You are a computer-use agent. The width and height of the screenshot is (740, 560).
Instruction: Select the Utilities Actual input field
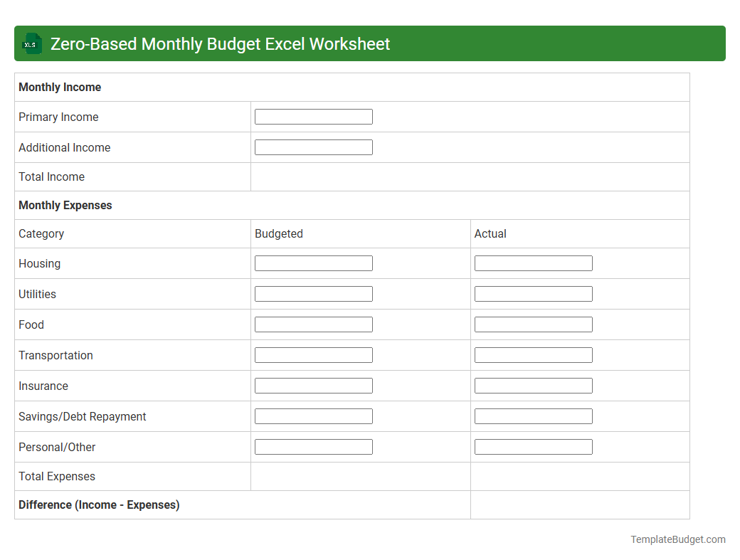(x=533, y=293)
